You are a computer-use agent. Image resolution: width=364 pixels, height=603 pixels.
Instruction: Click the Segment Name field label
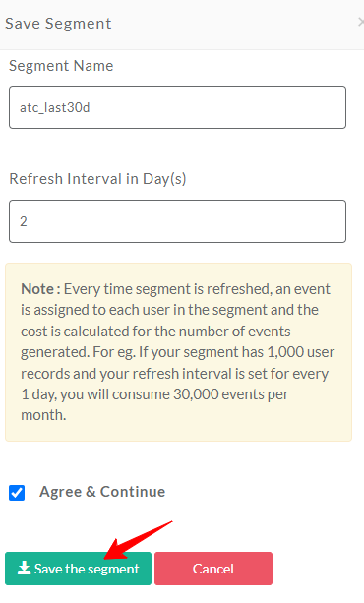[61, 66]
